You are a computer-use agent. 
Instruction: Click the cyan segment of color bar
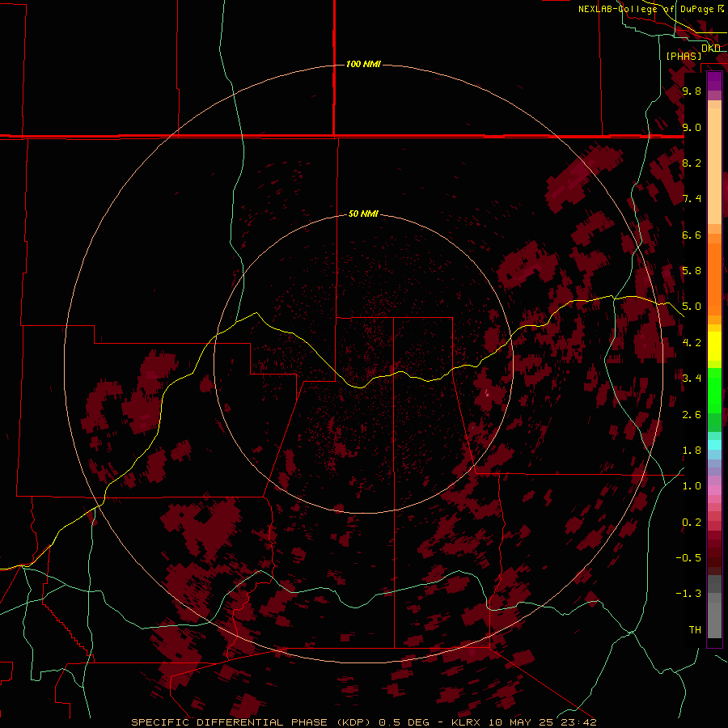pos(714,445)
